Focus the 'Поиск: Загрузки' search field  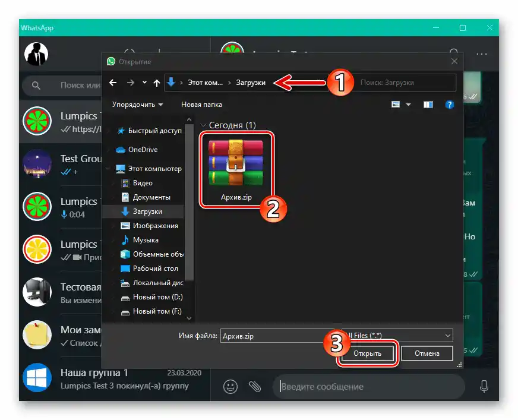tap(405, 83)
